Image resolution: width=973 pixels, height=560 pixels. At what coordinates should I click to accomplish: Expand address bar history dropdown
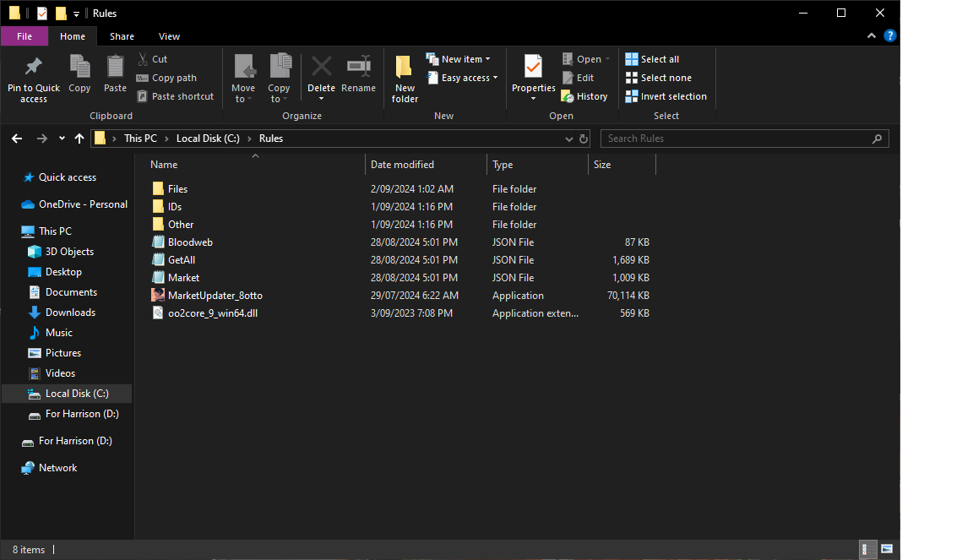[568, 139]
